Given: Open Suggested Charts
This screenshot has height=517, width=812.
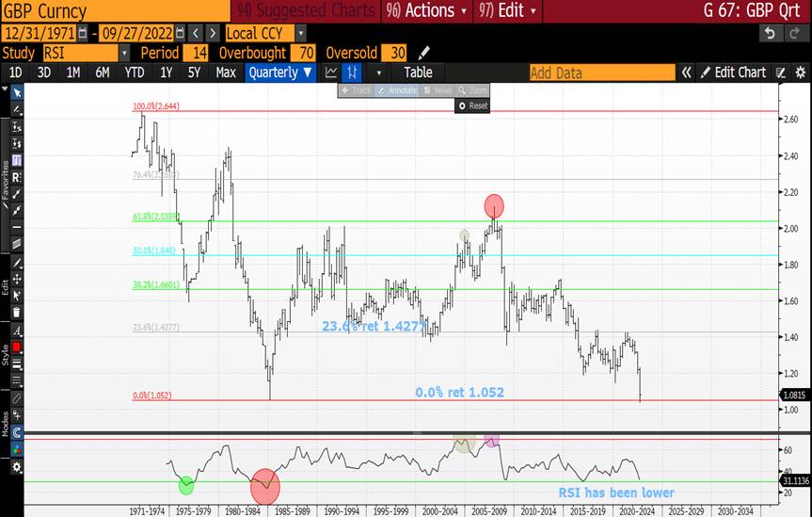Looking at the screenshot, I should [306, 11].
